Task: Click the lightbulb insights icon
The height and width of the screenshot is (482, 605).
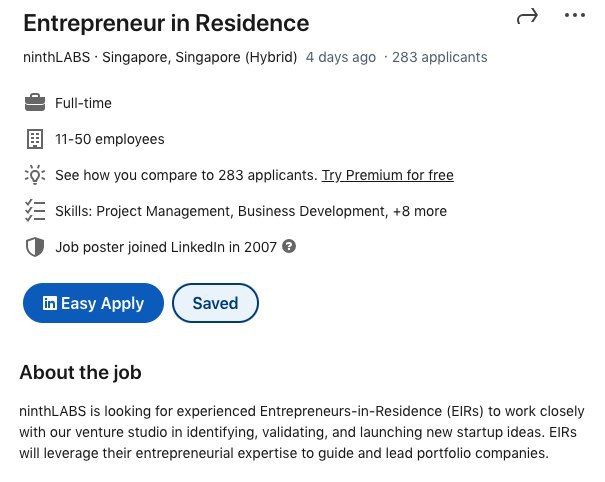Action: pos(35,175)
